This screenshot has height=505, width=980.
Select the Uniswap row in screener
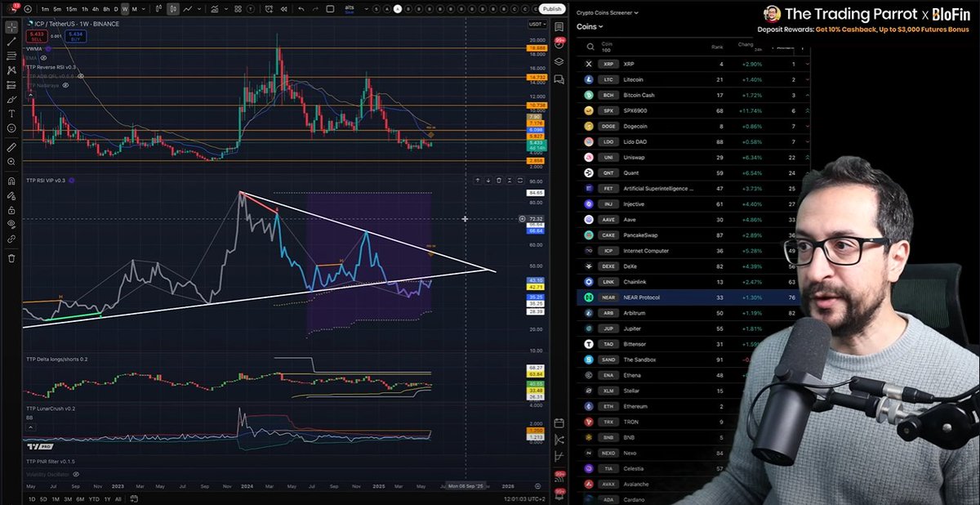[693, 157]
